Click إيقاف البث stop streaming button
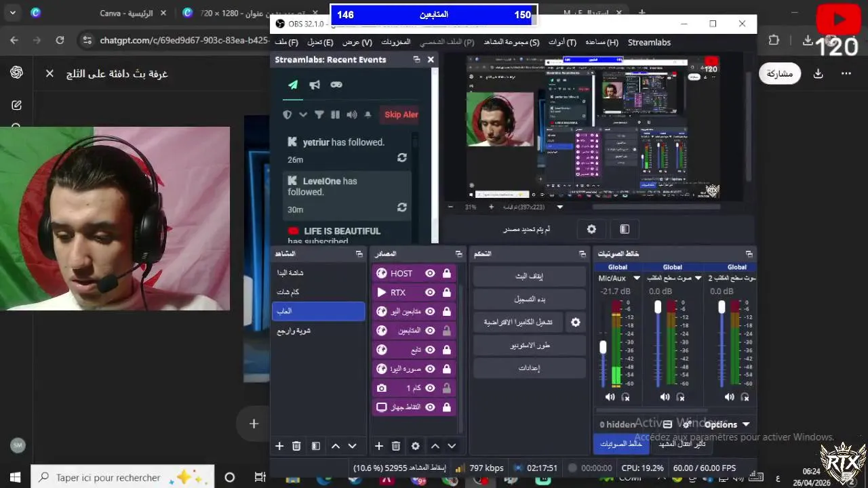Image resolution: width=868 pixels, height=488 pixels. click(x=529, y=276)
